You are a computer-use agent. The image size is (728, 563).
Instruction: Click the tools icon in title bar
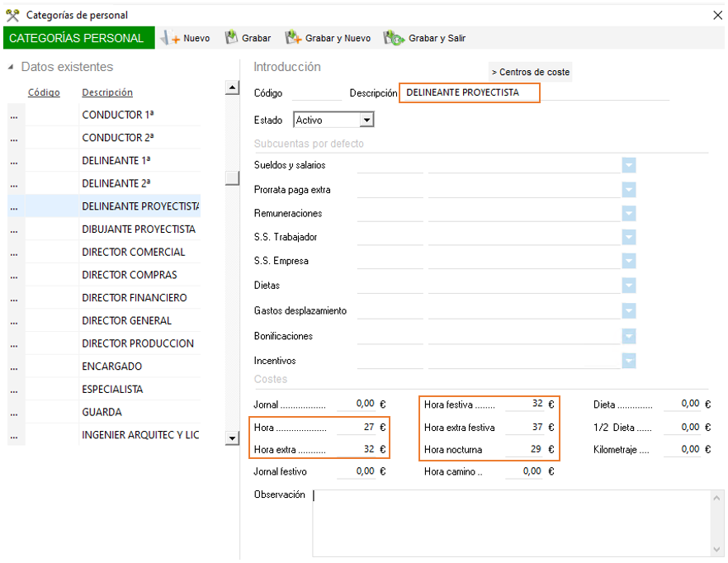pos(12,16)
